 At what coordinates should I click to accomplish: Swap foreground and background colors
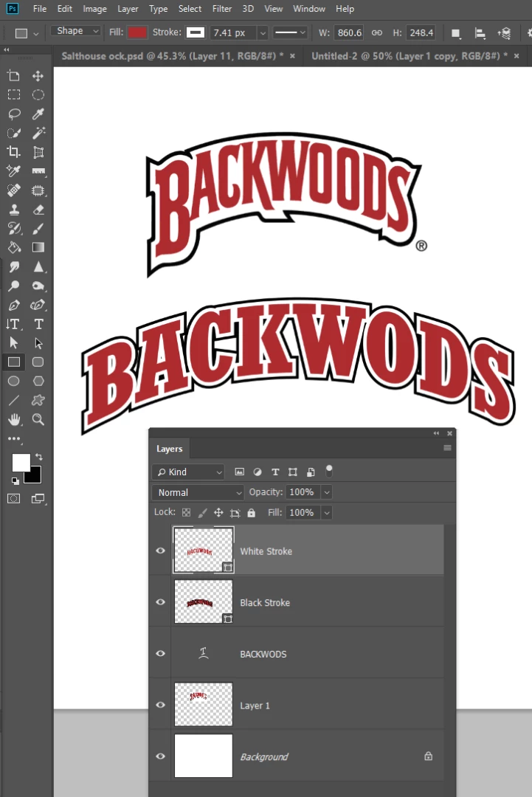(39, 457)
